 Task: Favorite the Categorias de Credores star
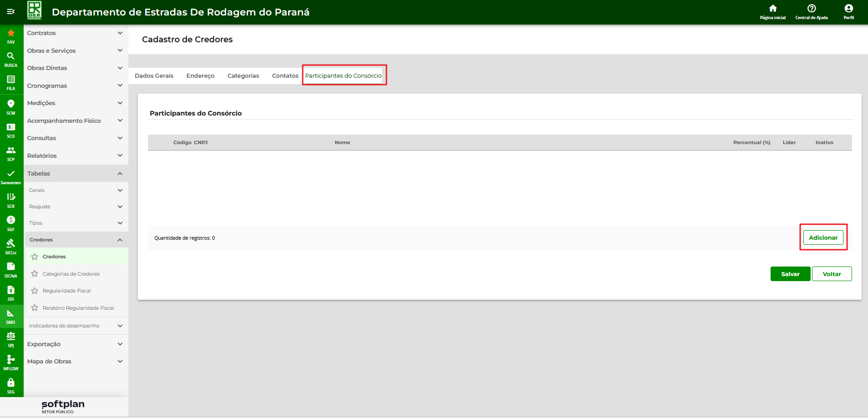[35, 274]
